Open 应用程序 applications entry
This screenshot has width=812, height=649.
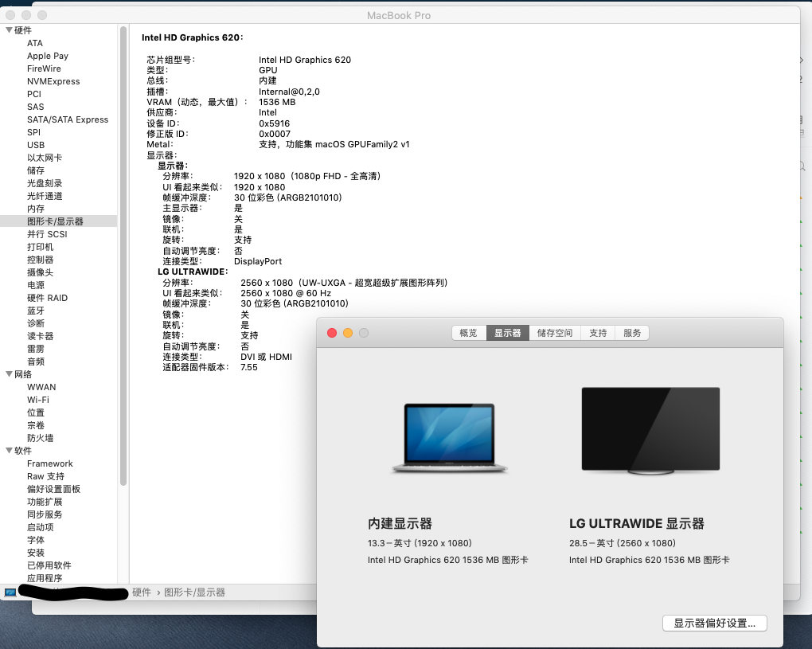coord(45,578)
